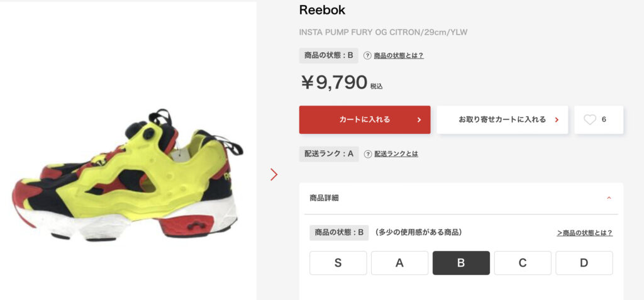Click the red arrow on お取り寄せカート button

pyautogui.click(x=557, y=120)
